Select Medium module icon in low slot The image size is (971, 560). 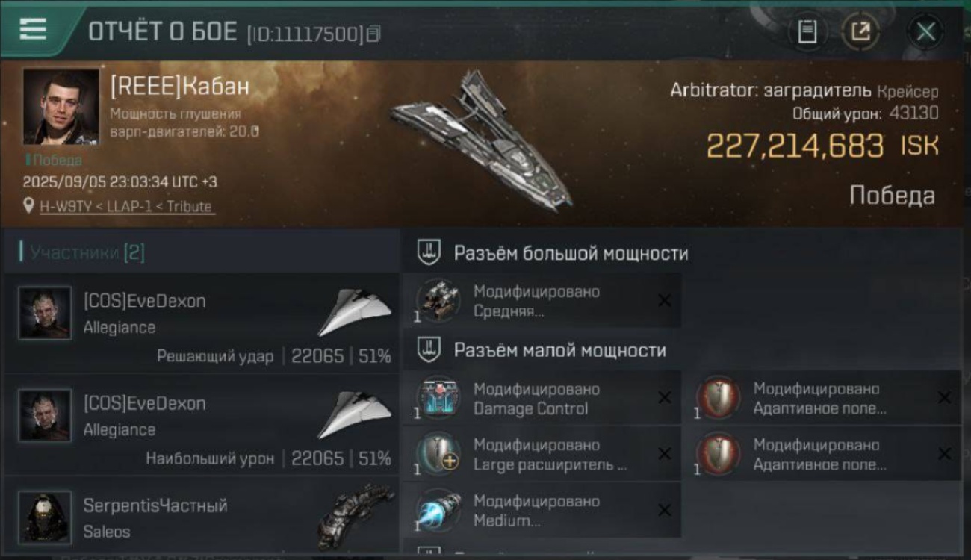point(438,510)
